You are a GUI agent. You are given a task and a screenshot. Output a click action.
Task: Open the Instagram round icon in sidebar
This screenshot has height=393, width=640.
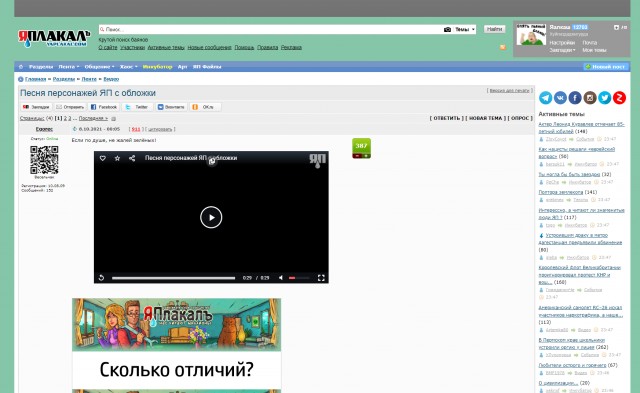point(589,98)
